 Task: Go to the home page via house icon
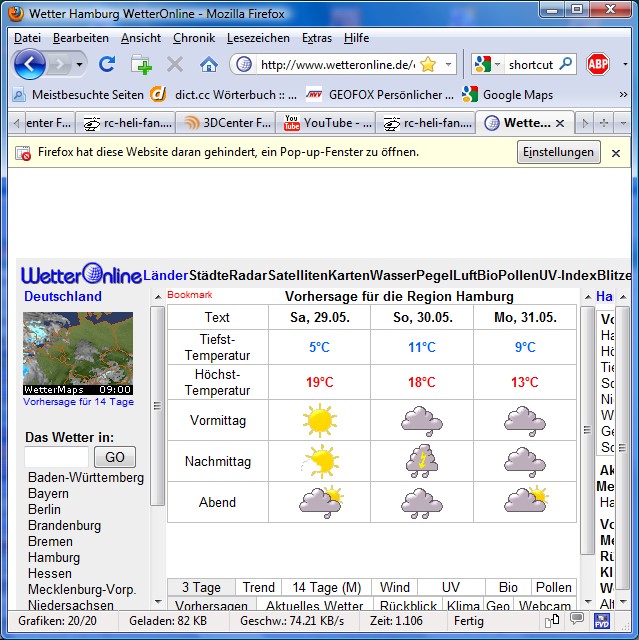pos(208,64)
